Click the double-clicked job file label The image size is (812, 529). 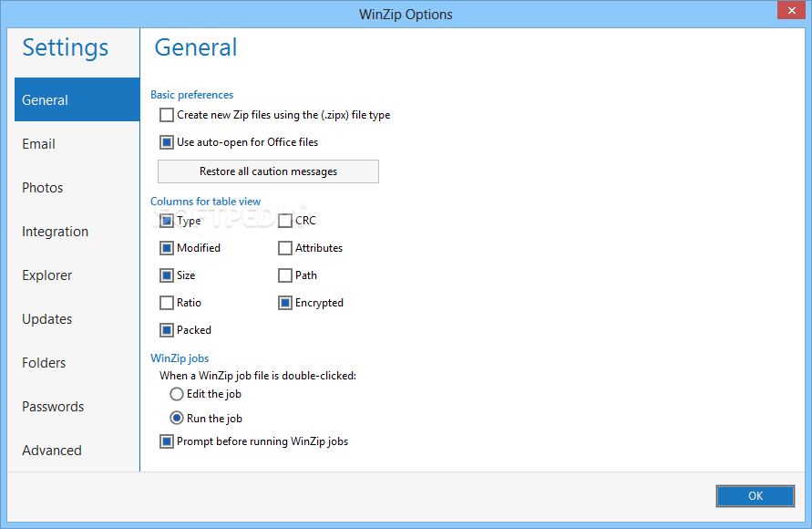[x=258, y=376]
